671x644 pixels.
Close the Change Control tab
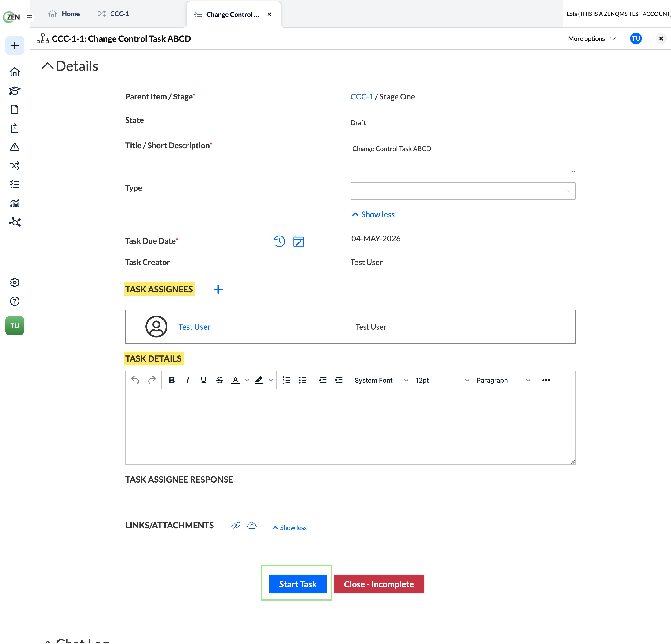(269, 14)
